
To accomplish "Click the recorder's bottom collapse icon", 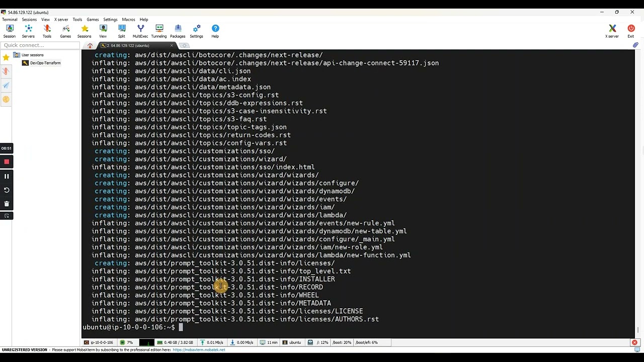I will click(7, 216).
